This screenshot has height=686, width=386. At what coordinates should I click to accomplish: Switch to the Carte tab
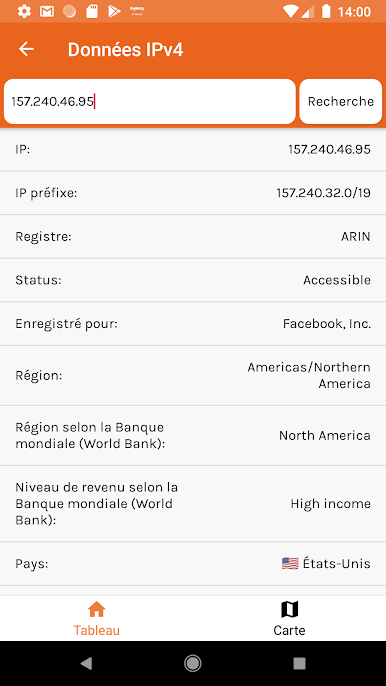(x=289, y=618)
